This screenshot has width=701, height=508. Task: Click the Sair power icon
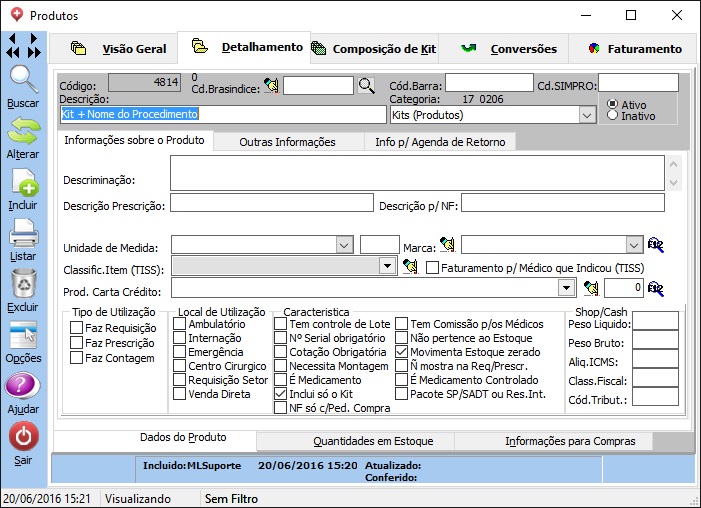(24, 437)
